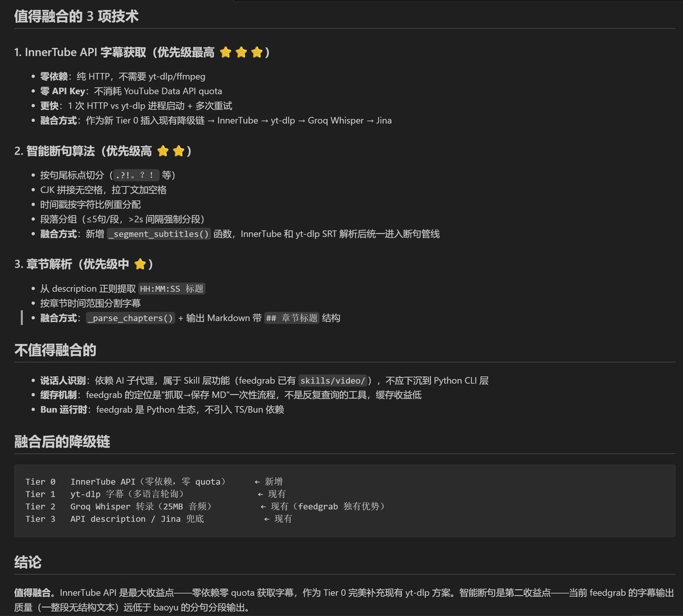Click the bullet '时间戳按字符比例重分配'
The image size is (683, 616).
point(90,204)
